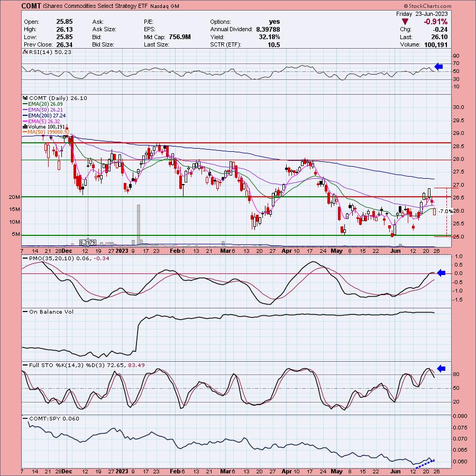Click the Friday 23-Jun-2023 date
The height and width of the screenshot is (476, 476).
[422, 14]
